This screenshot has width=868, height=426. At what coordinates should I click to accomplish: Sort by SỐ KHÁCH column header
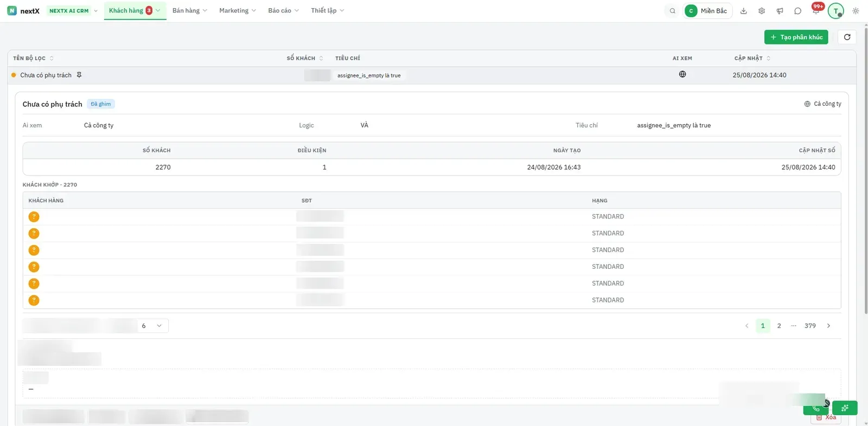tap(305, 59)
